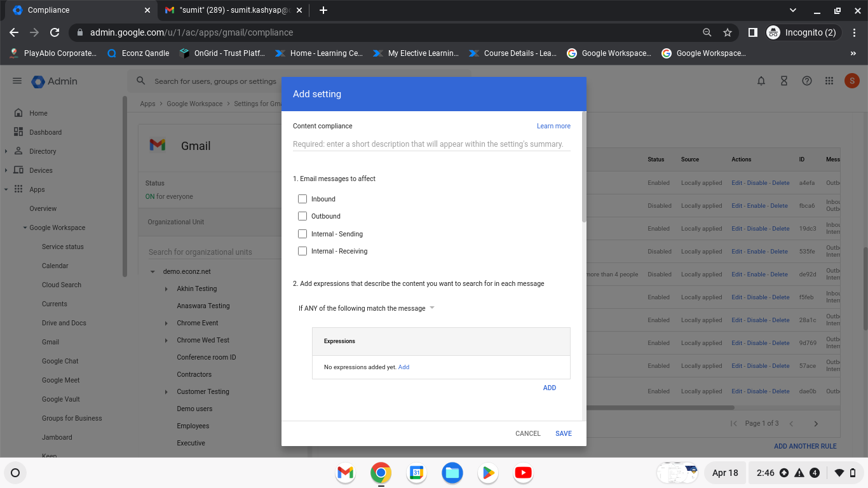Click the Google Admin logo
This screenshot has width=868, height=488.
(x=54, y=81)
